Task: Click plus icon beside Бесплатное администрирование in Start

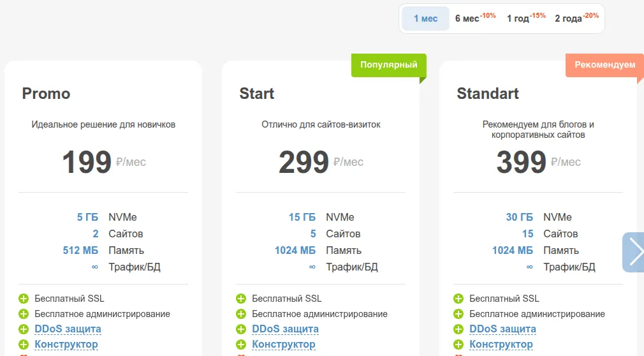Action: coord(241,314)
